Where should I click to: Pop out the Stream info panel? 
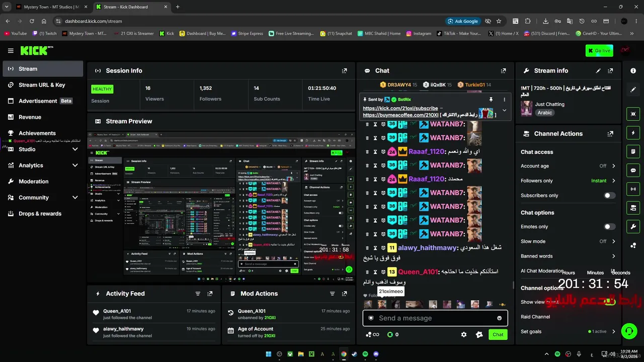pos(610,71)
